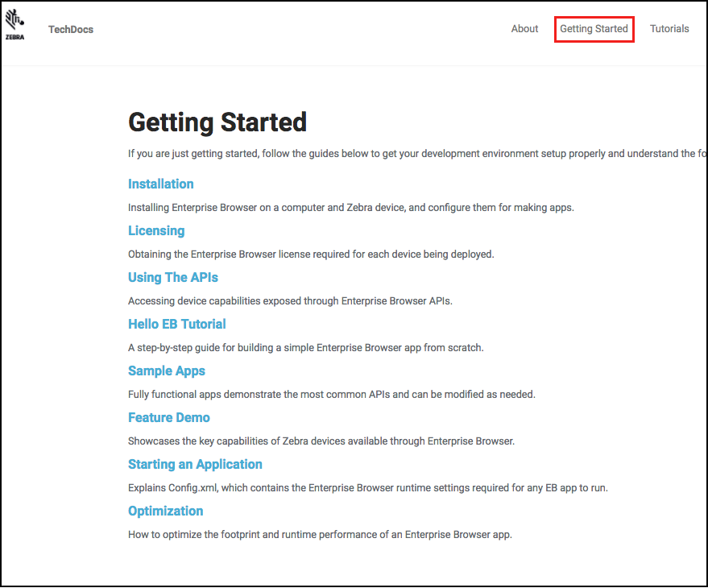The width and height of the screenshot is (708, 588).
Task: Click the Getting Started page heading
Action: pos(217,122)
